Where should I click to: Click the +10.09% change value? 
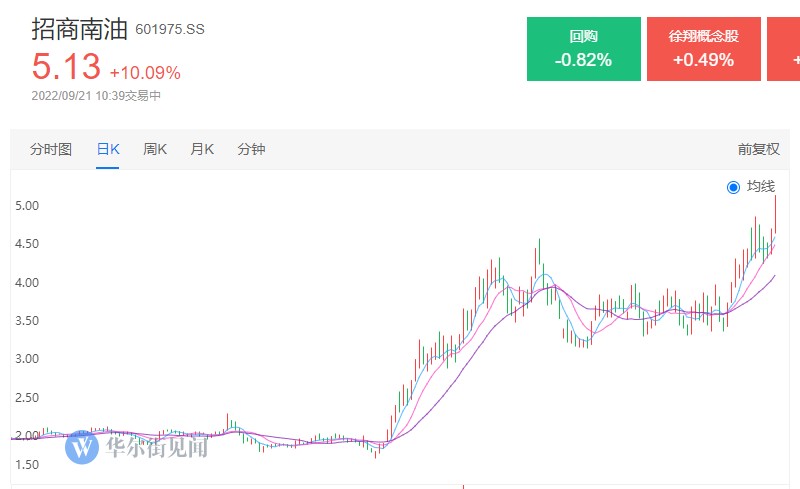145,72
